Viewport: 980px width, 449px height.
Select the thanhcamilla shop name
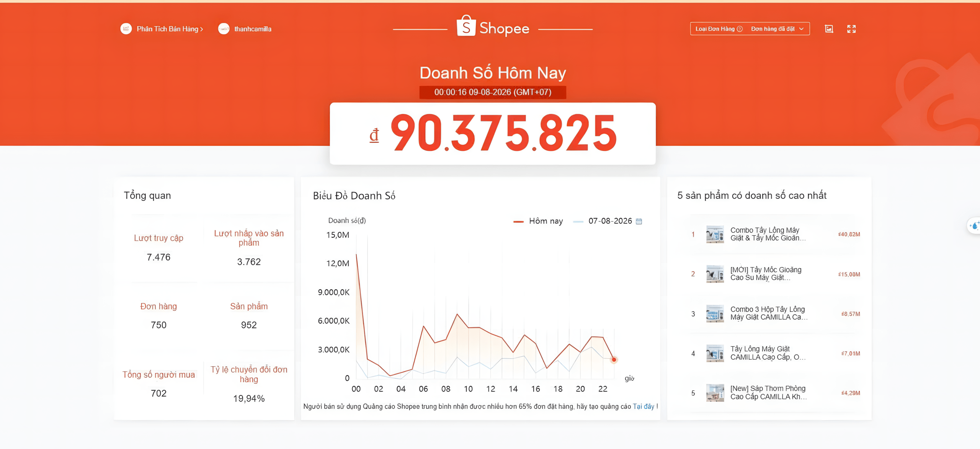pos(253,29)
